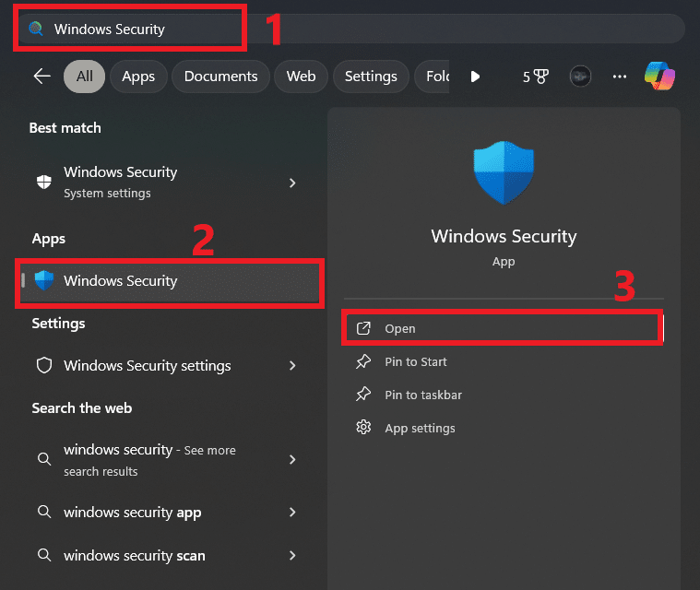Open the three-dot more options menu
Image resolution: width=700 pixels, height=590 pixels.
click(620, 77)
